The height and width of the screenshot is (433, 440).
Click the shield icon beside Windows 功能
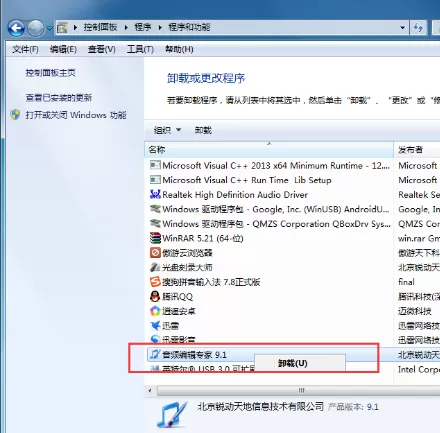click(x=15, y=115)
